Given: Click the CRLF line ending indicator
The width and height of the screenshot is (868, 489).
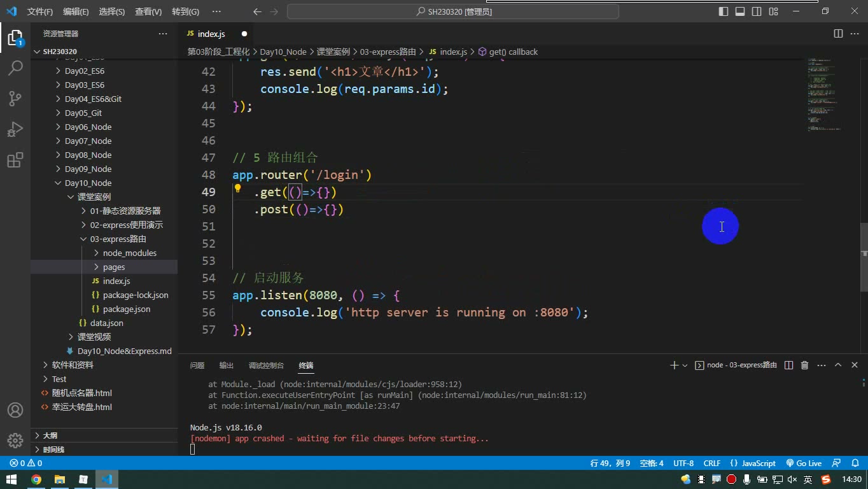Looking at the screenshot, I should pos(712,463).
